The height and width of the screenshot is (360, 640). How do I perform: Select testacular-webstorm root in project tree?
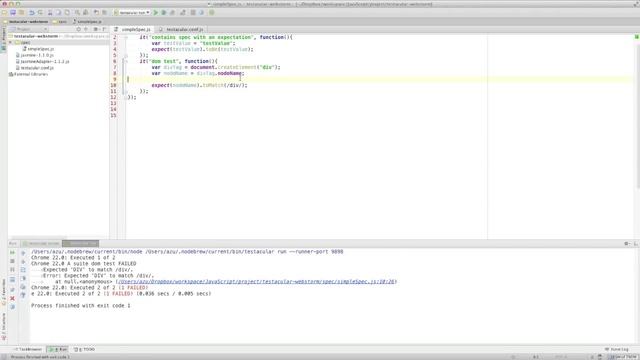[x=33, y=36]
